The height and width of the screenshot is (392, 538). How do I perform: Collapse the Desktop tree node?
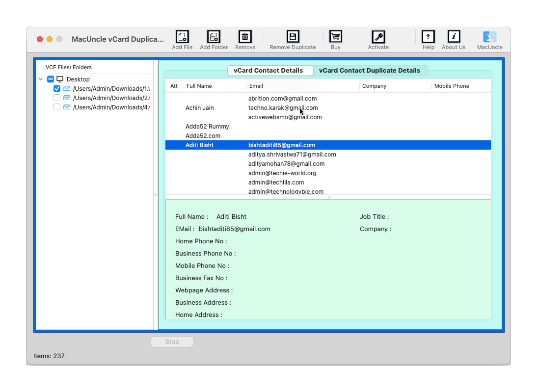(41, 79)
